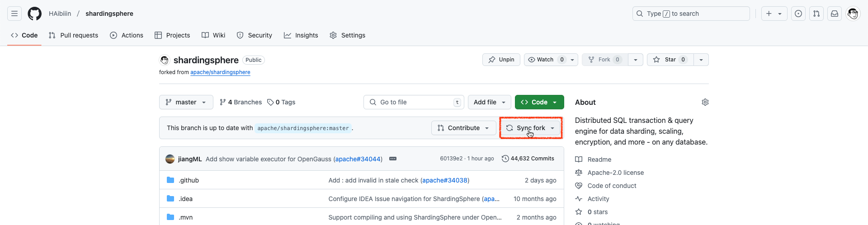Click the .idea folder icon

click(170, 198)
